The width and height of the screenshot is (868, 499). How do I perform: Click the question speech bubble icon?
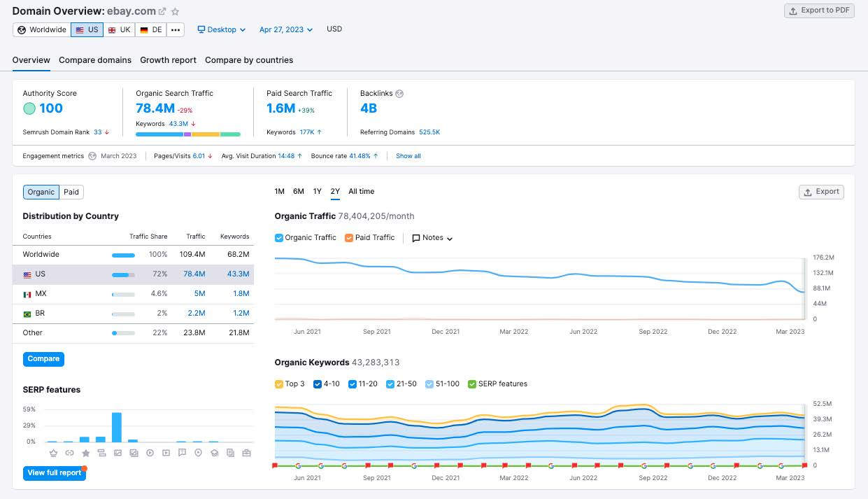coord(182,453)
